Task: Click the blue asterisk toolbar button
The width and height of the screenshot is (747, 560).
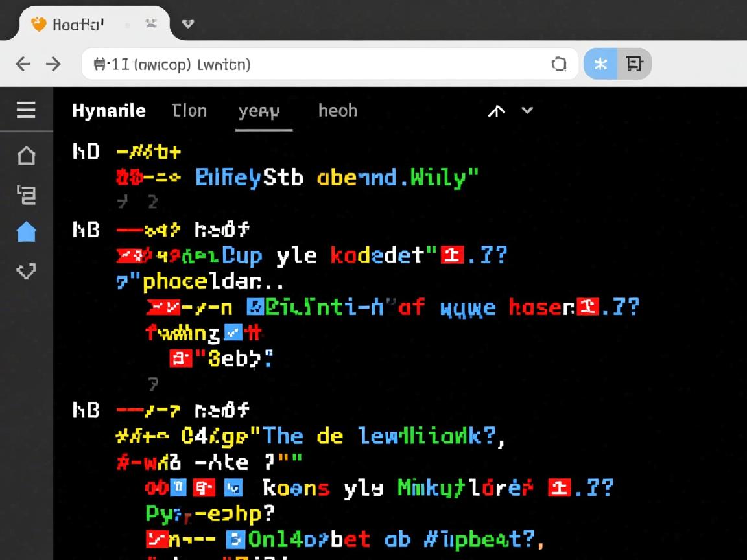Action: (x=600, y=64)
